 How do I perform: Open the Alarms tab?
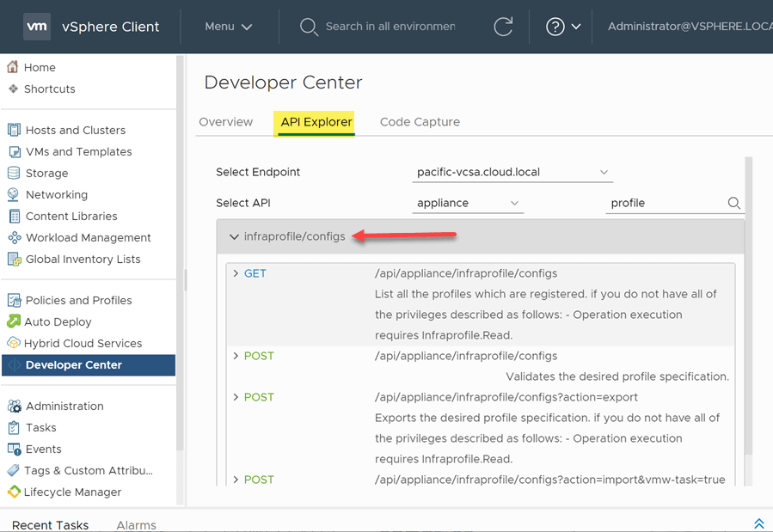[136, 525]
